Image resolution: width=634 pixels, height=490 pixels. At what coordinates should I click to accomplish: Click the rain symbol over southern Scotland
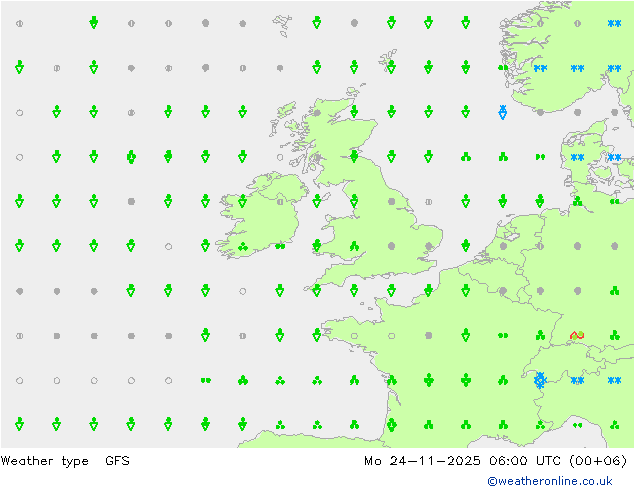click(354, 156)
